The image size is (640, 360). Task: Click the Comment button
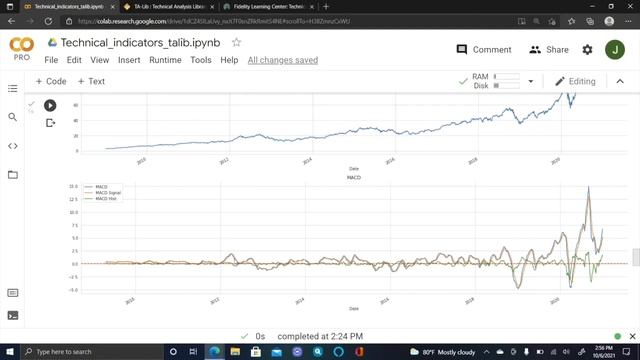(x=484, y=50)
